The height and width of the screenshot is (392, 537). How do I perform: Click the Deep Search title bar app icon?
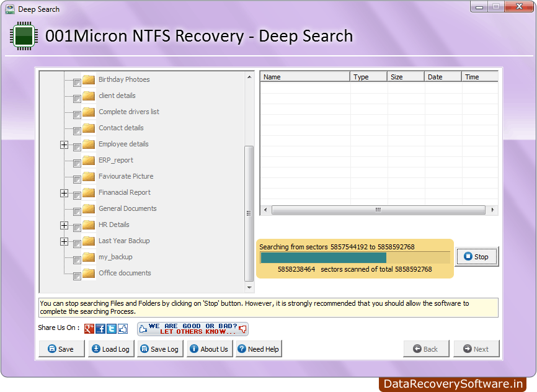coord(10,9)
